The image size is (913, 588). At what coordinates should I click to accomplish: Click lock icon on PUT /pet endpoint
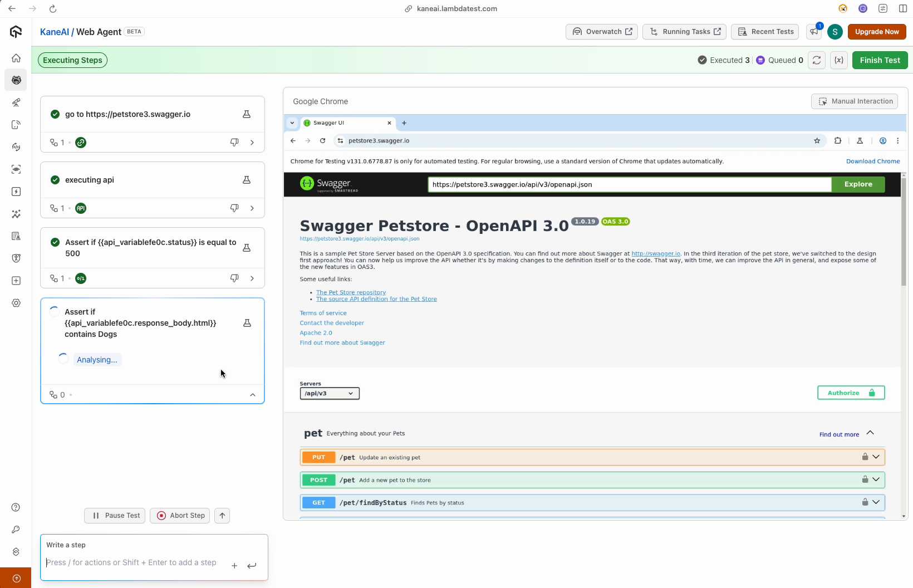point(865,457)
